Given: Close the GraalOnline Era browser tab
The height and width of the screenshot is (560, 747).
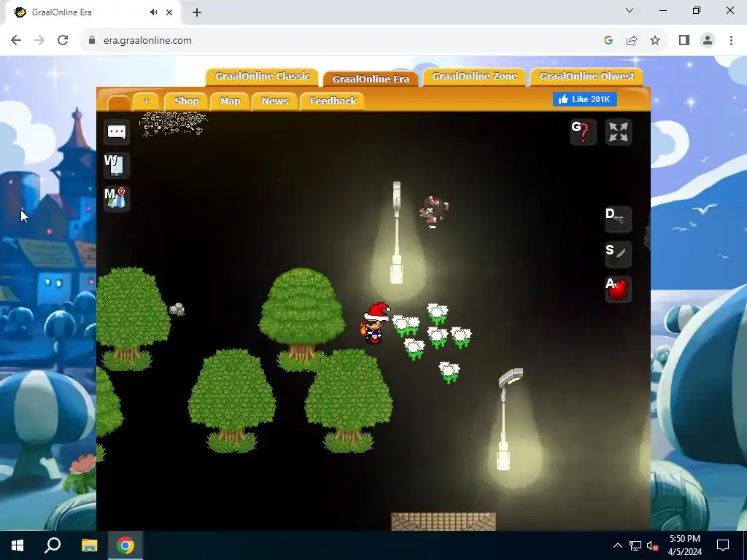Looking at the screenshot, I should click(x=169, y=12).
